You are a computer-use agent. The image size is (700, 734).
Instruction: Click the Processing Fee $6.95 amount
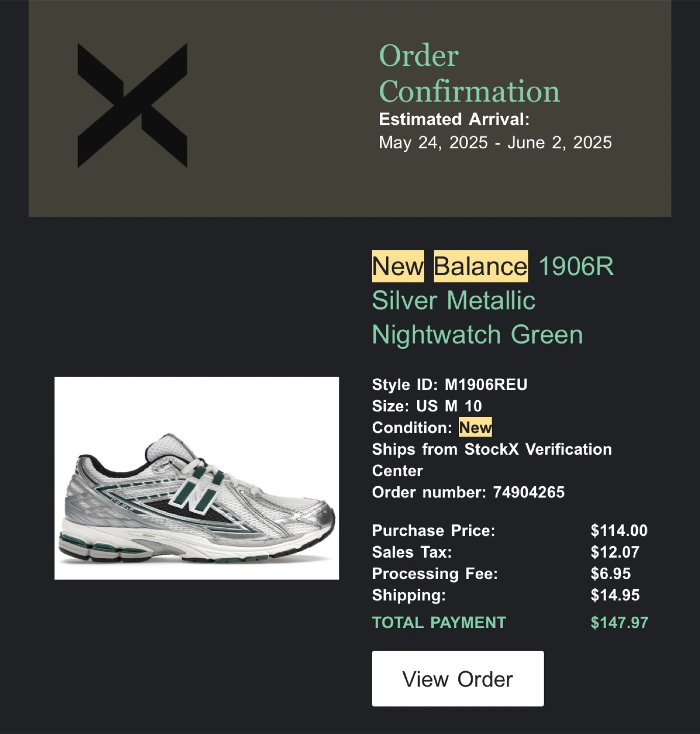(611, 573)
